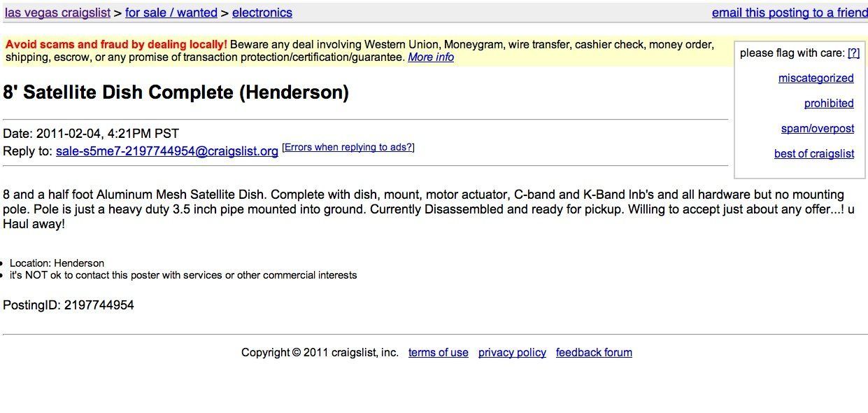Click the posting date line
Viewport: 868px width, 413px height.
[91, 133]
